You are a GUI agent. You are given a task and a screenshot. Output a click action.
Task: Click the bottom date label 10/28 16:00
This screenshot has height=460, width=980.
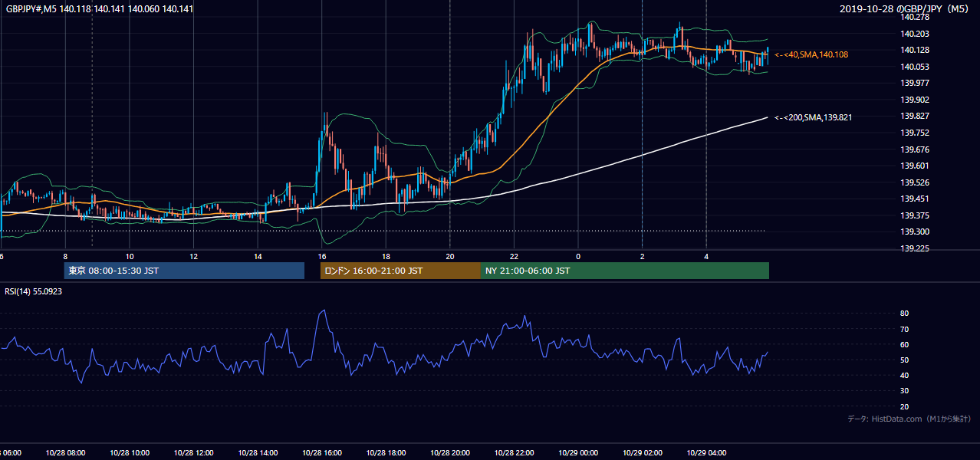[x=322, y=453]
